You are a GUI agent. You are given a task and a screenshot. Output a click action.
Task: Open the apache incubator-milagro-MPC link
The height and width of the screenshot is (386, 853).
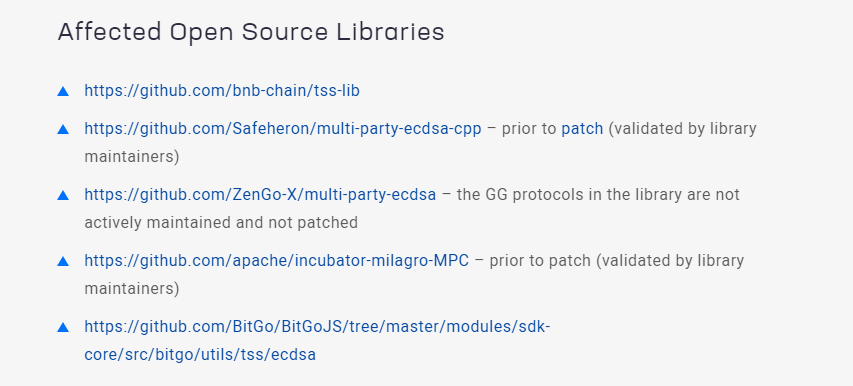click(276, 261)
